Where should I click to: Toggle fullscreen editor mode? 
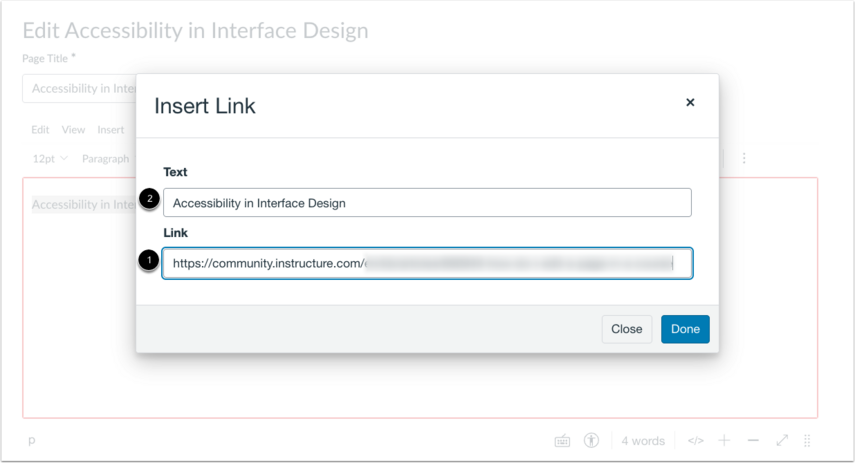[x=782, y=441]
